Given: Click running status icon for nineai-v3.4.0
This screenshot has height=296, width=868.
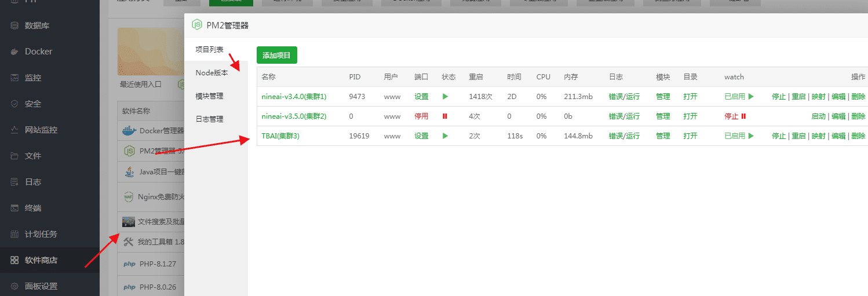Looking at the screenshot, I should click(446, 97).
